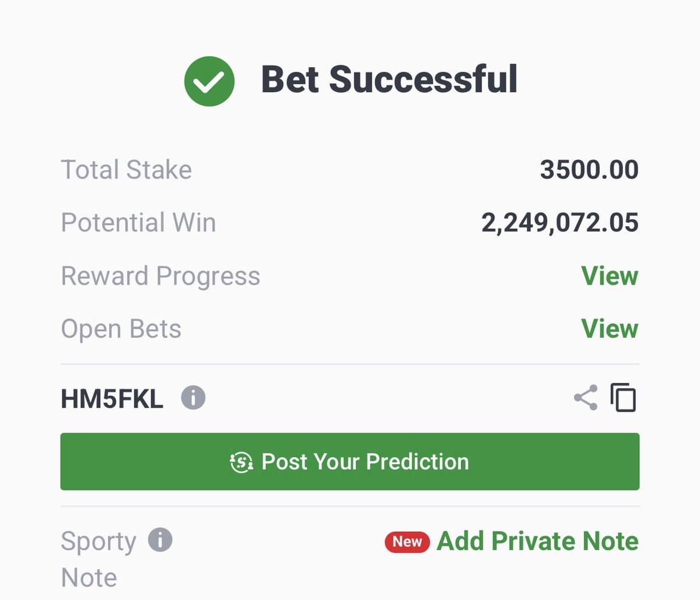Click the green success checkmark icon
Viewport: 700px width, 600px height.
209,81
